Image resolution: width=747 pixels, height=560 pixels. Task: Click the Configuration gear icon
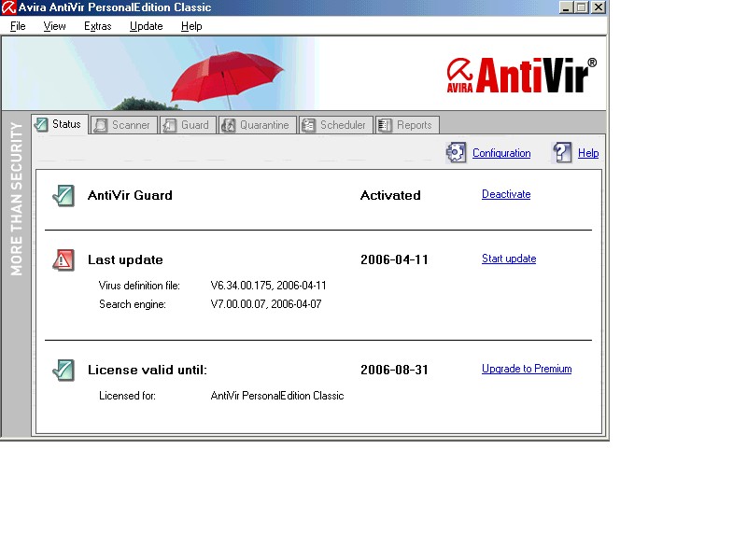456,152
